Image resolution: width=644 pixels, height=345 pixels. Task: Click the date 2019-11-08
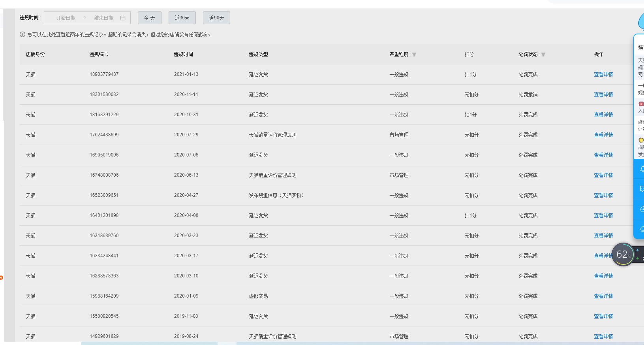coord(186,316)
